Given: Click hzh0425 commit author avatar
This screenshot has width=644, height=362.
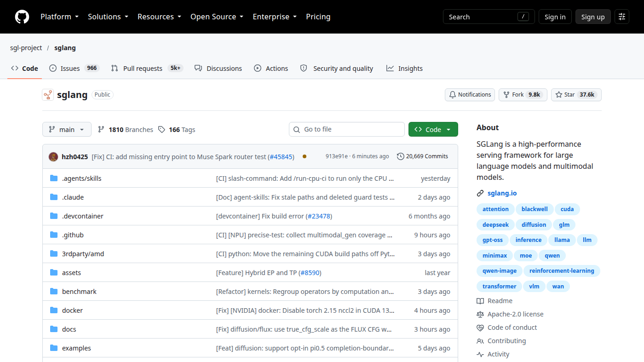Looking at the screenshot, I should click(x=53, y=157).
